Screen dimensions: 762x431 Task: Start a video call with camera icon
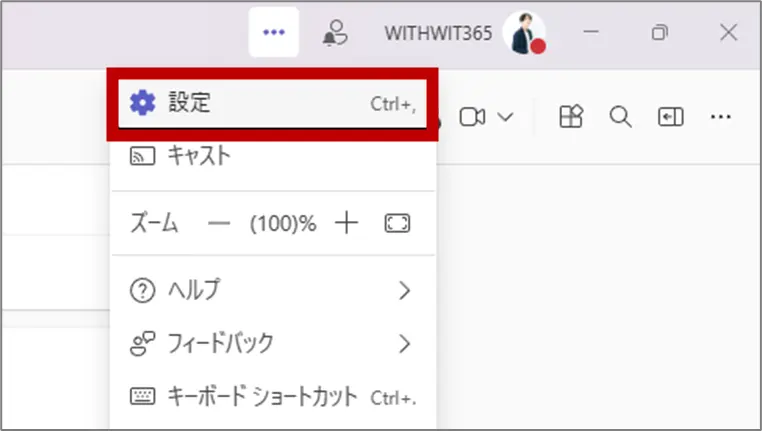coord(472,117)
